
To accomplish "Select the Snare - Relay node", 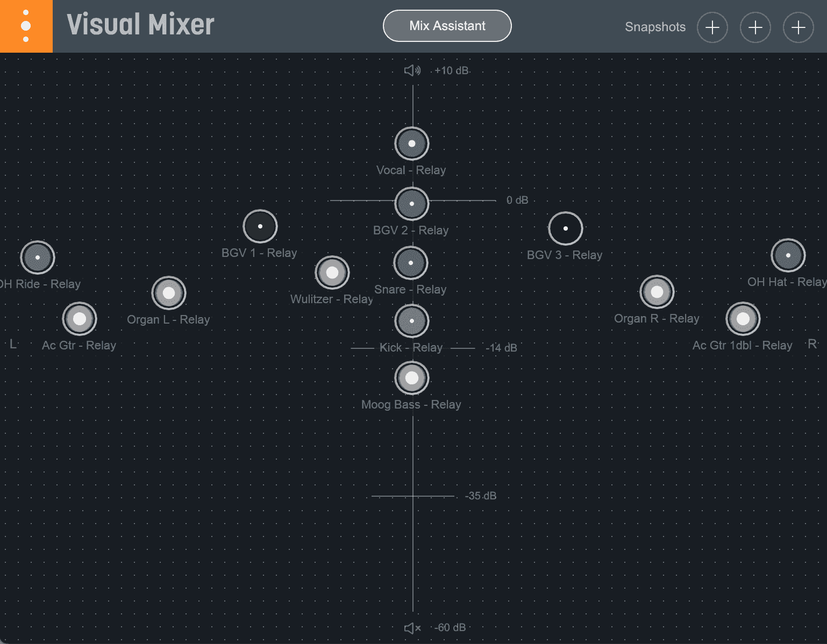I will coord(411,263).
